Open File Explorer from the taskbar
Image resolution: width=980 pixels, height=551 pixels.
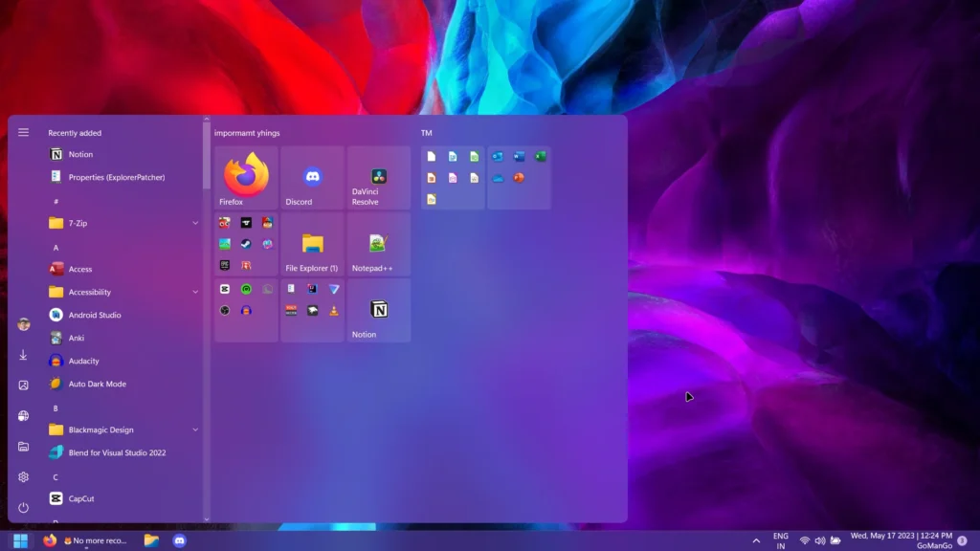(x=151, y=540)
